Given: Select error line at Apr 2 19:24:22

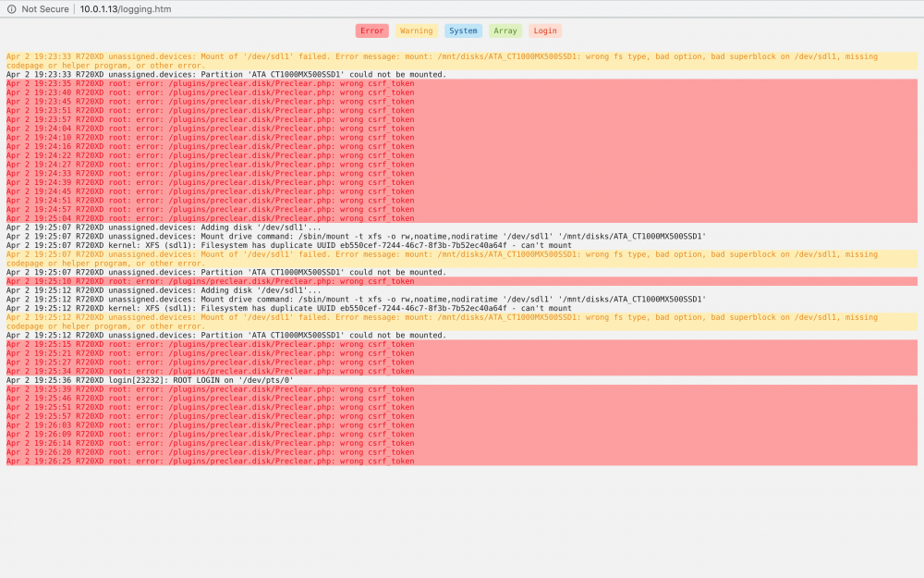Looking at the screenshot, I should click(462, 155).
